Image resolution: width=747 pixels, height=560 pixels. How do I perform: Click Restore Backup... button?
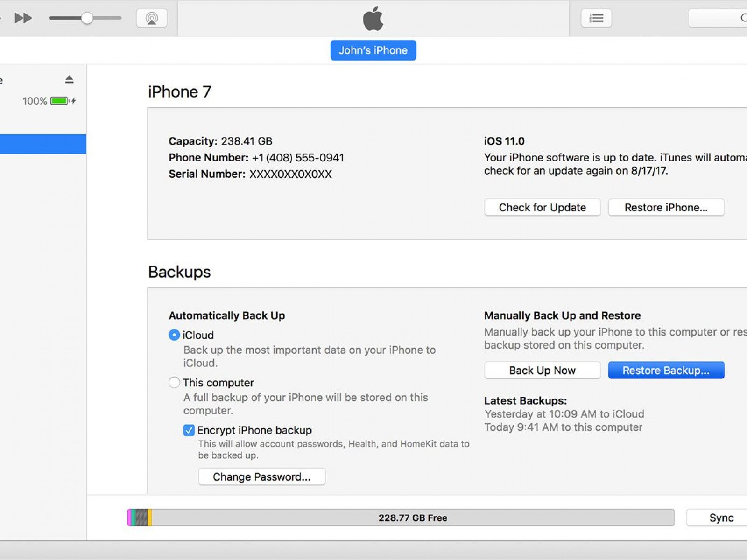666,371
